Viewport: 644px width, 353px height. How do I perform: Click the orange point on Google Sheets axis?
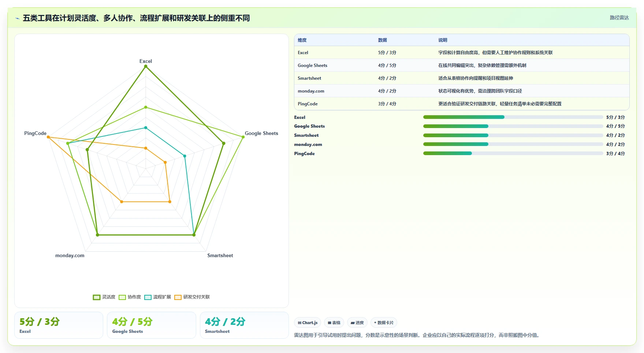(x=165, y=162)
